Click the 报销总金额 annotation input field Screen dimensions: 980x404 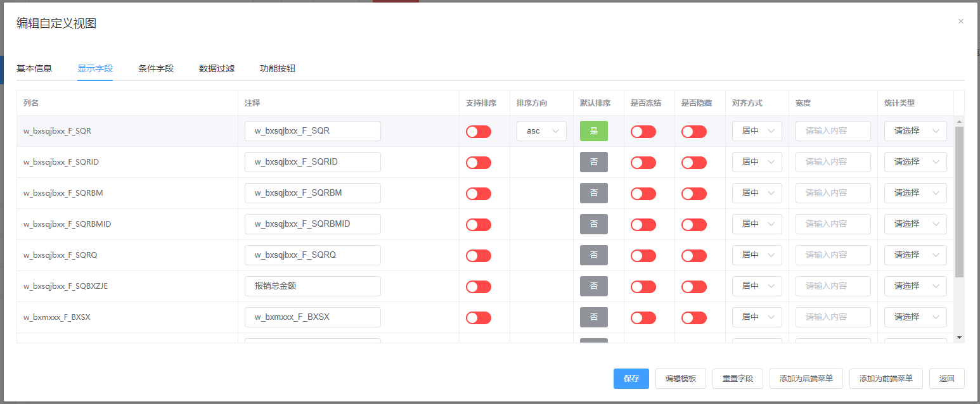tap(313, 286)
